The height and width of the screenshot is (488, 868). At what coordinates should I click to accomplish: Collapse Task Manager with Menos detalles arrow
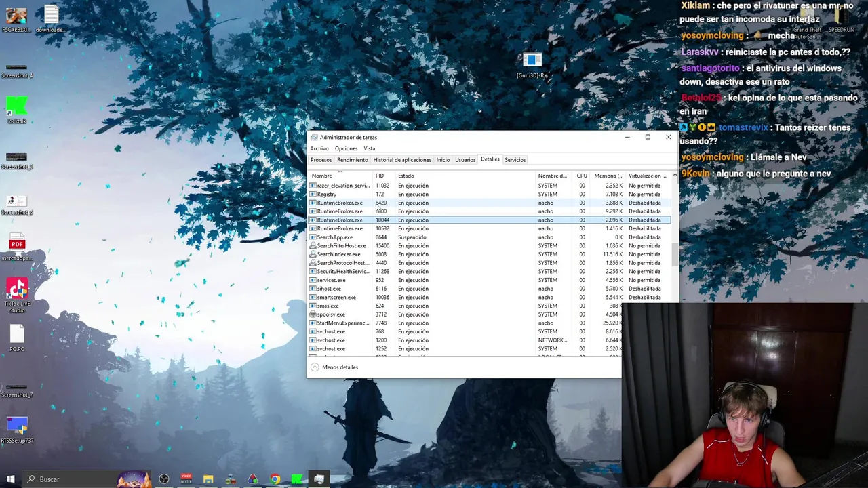pos(315,367)
